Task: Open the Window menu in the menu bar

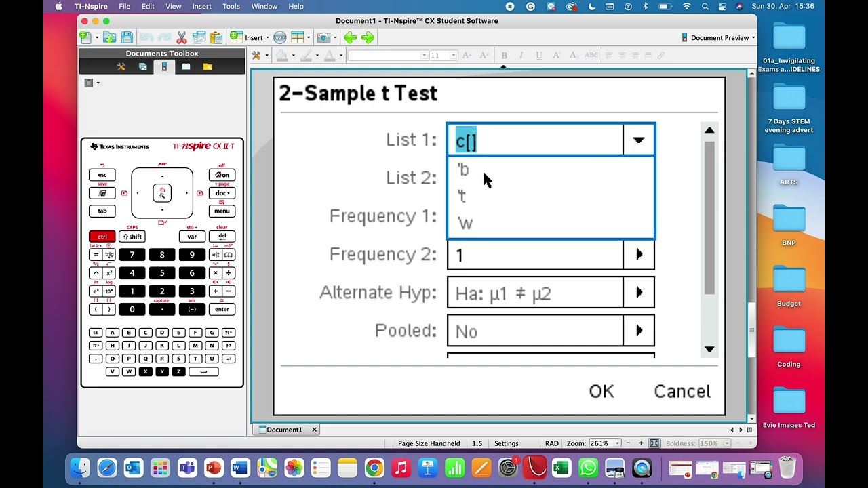Action: point(264,6)
